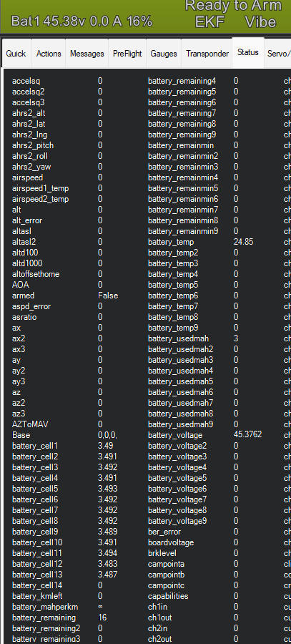Switch to the Gauges tab
The width and height of the screenshot is (291, 644).
click(164, 54)
